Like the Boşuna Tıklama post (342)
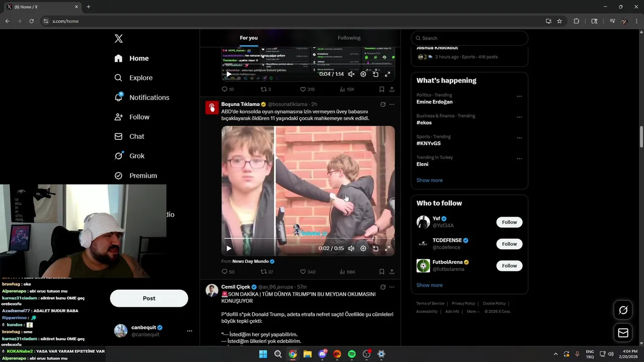This screenshot has height=362, width=644. [307, 272]
